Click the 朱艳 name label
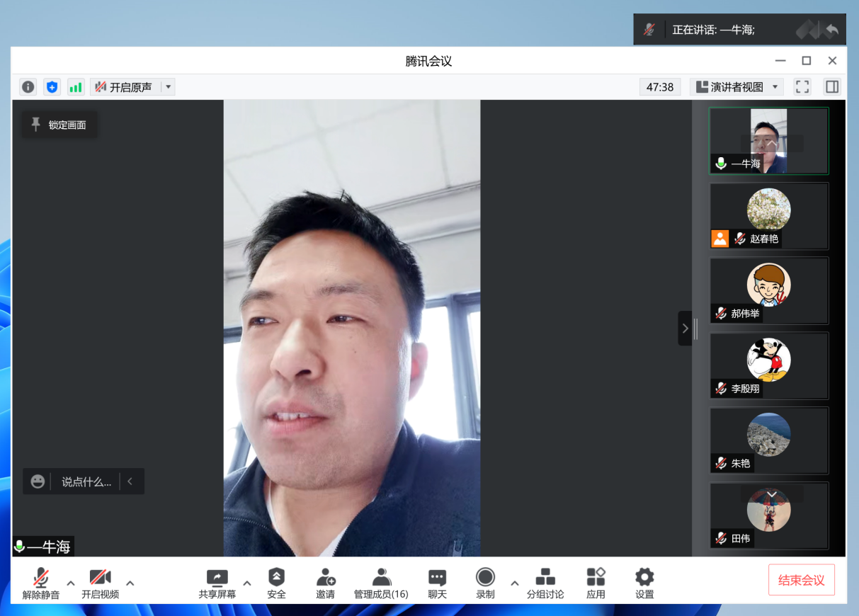859x616 pixels. [741, 463]
